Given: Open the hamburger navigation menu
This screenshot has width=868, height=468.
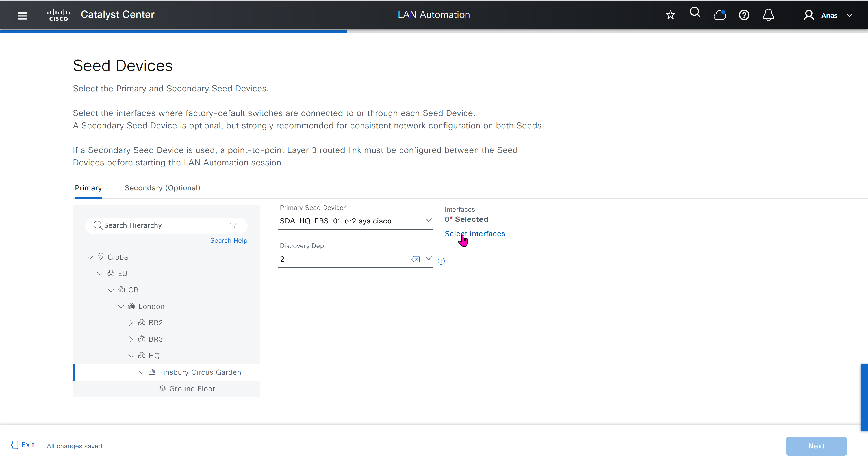Looking at the screenshot, I should (22, 16).
